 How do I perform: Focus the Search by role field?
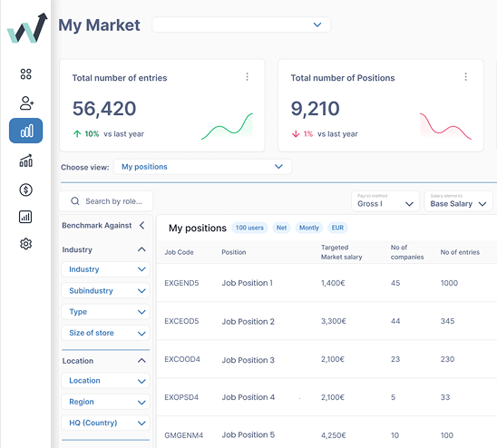click(x=106, y=201)
